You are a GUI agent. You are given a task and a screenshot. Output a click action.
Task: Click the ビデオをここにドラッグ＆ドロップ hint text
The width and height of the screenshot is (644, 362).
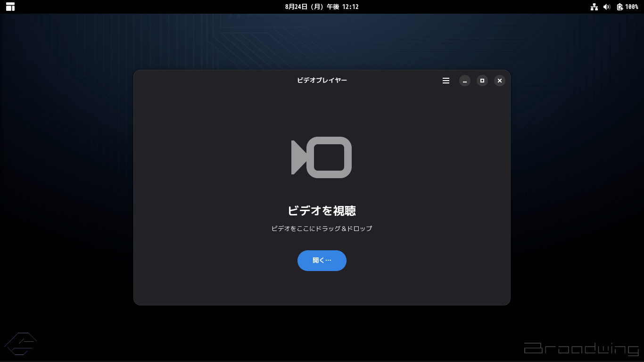[322, 229]
